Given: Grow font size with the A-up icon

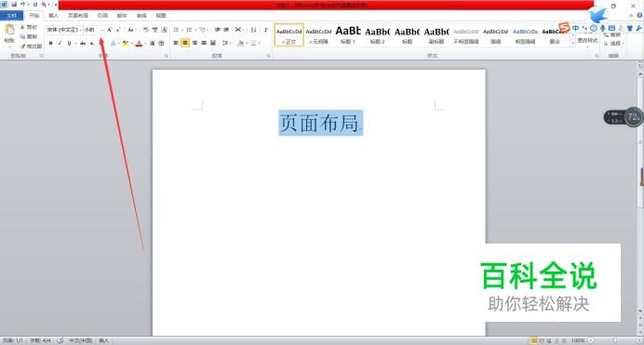Looking at the screenshot, I should 109,30.
